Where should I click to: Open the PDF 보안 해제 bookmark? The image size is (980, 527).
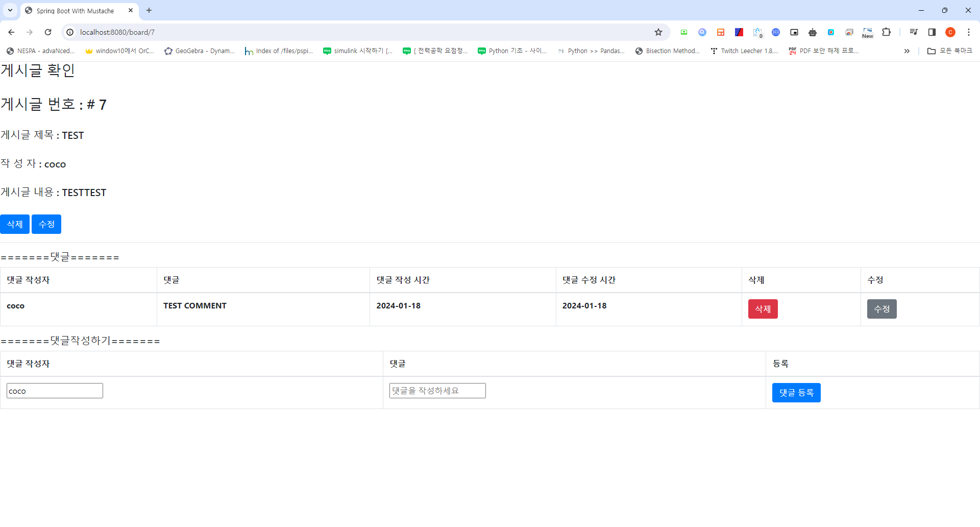click(x=824, y=51)
